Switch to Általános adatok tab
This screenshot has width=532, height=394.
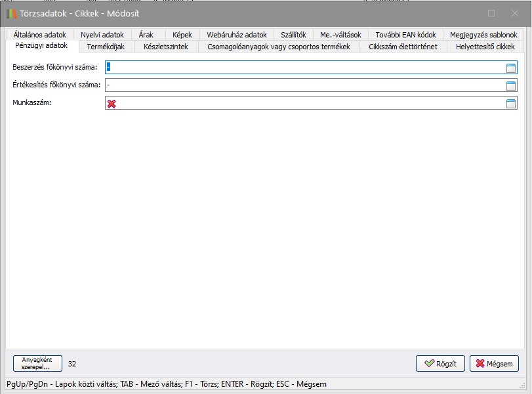tap(39, 35)
